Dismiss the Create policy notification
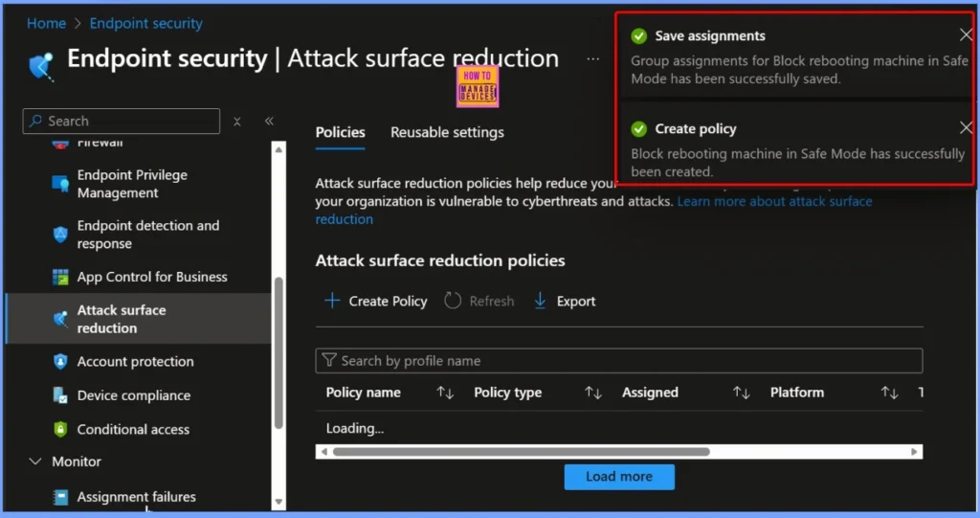This screenshot has width=980, height=518. [x=965, y=127]
